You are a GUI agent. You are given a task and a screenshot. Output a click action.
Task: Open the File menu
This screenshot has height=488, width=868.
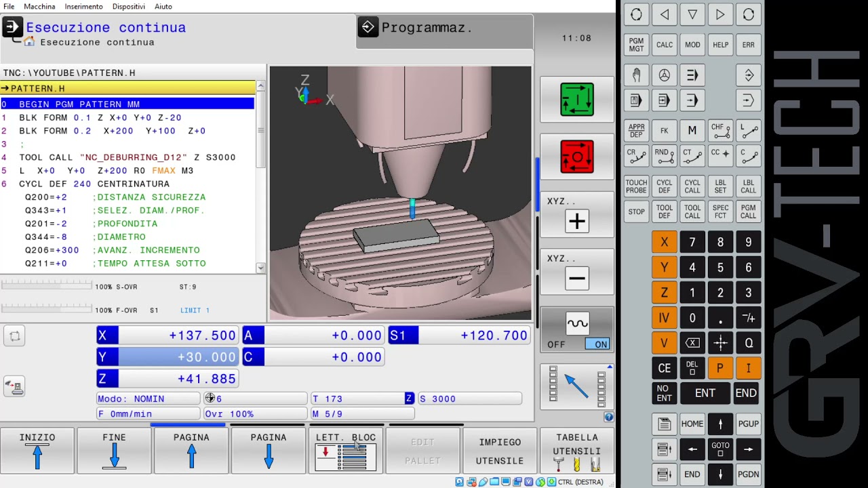click(9, 6)
